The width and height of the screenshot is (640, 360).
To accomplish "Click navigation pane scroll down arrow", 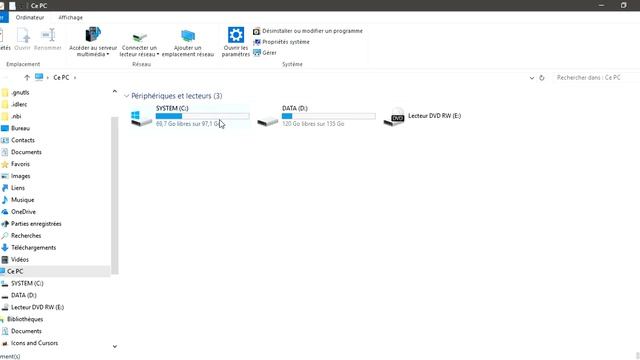I will pos(115,347).
